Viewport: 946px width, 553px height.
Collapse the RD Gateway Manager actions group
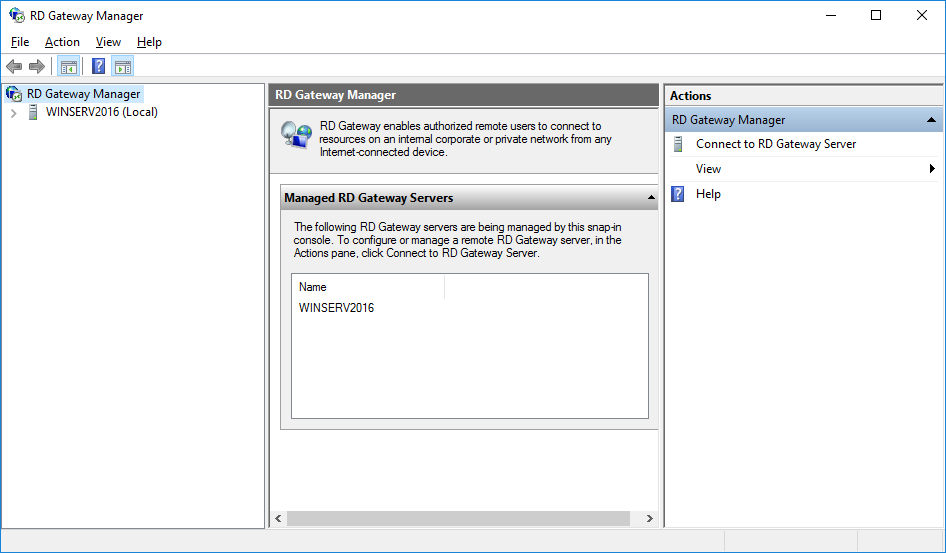pos(932,120)
